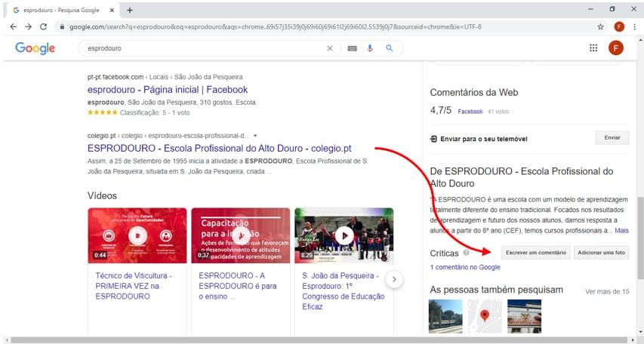
Task: Open the 1º Congresso de Educação Eficaz link
Action: pos(344,291)
